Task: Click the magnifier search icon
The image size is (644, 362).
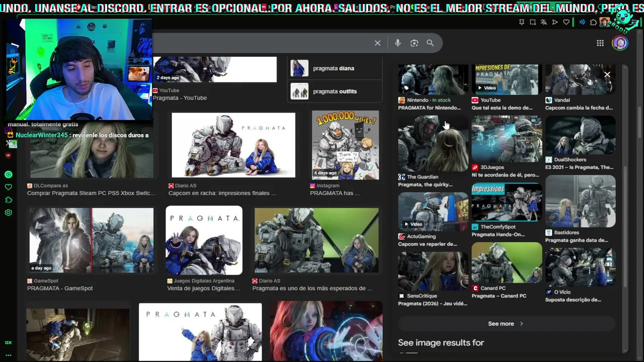Action: click(430, 43)
